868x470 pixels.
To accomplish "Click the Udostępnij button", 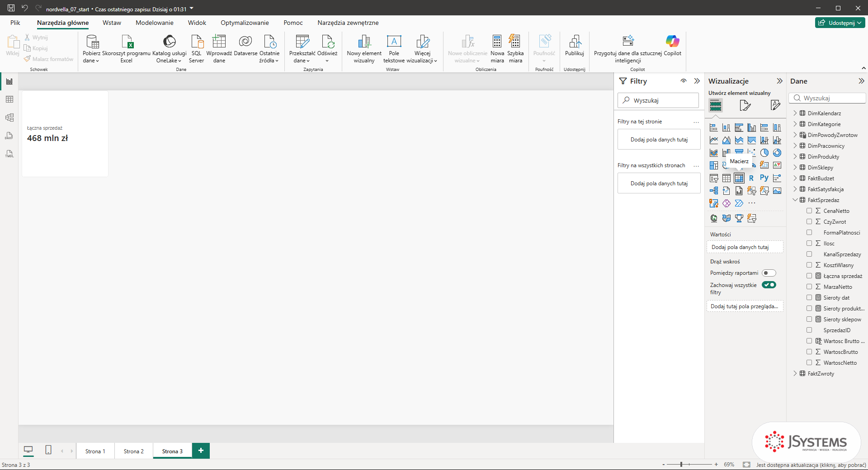I will click(x=840, y=23).
